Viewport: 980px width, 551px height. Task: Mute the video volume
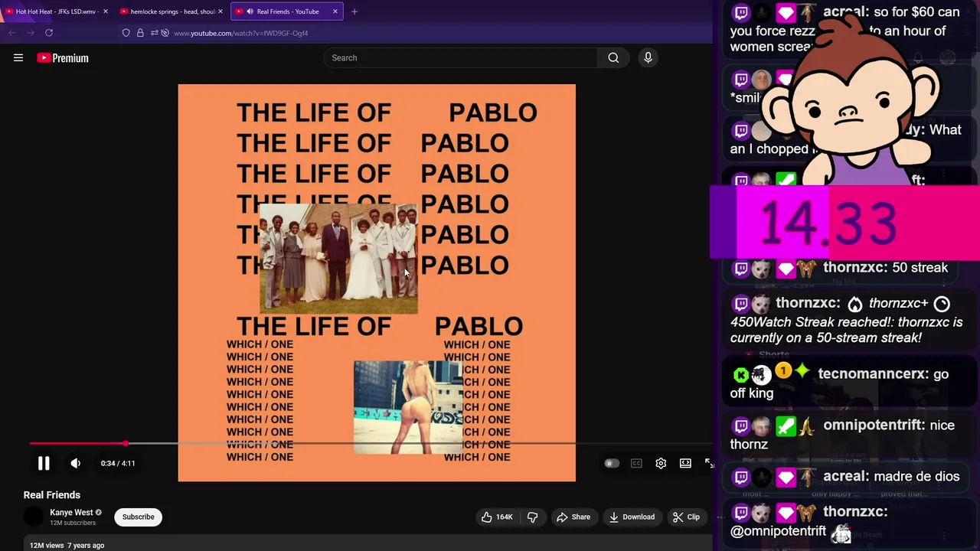point(75,463)
